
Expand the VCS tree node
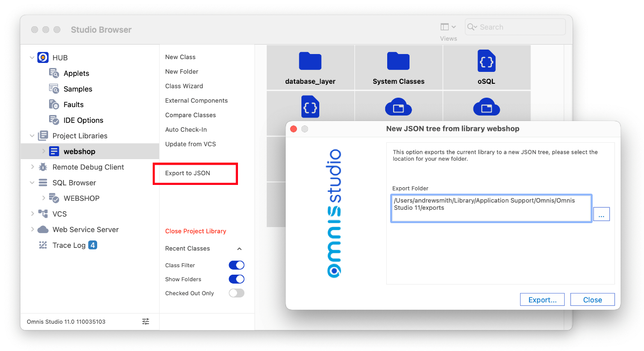point(32,214)
